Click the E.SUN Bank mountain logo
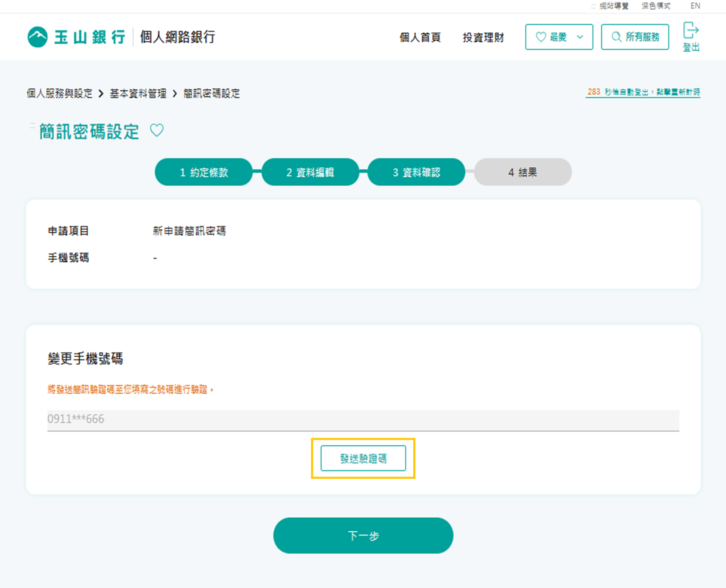 click(x=37, y=37)
